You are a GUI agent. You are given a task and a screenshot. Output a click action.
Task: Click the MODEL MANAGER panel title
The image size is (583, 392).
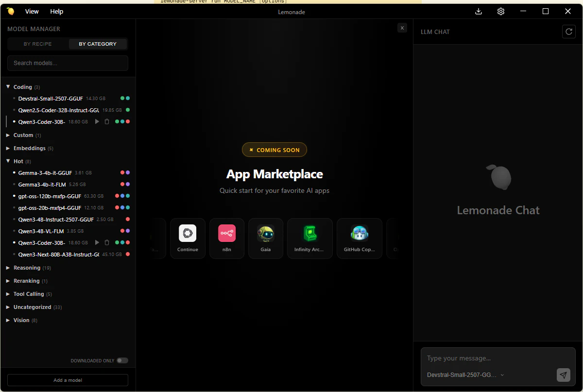coord(34,29)
